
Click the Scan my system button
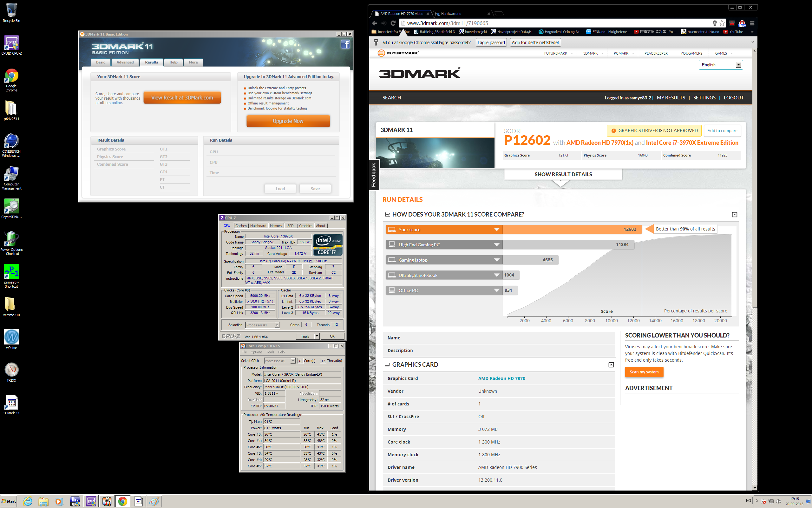644,372
